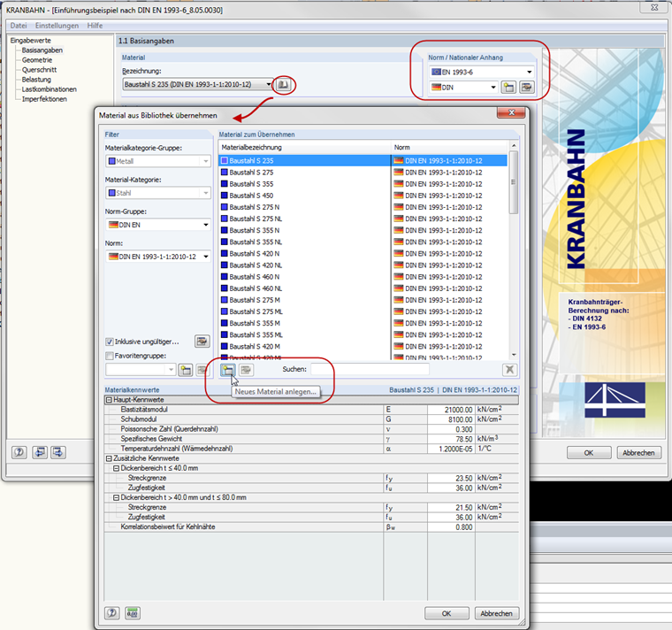Enable Favoritengruppe checkbox

coord(110,356)
